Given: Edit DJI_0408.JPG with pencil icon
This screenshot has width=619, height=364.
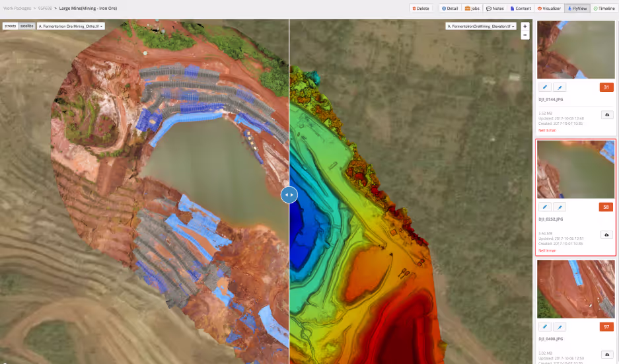Looking at the screenshot, I should (x=545, y=327).
